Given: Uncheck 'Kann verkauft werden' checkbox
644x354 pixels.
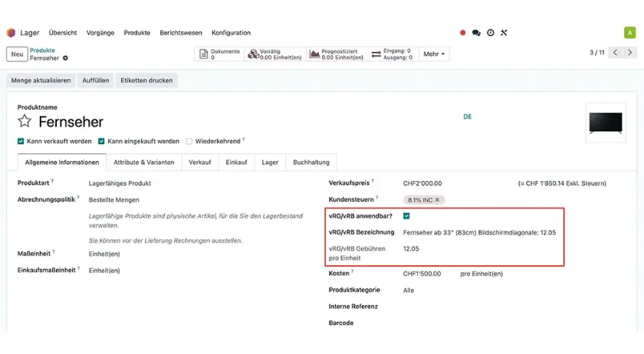Looking at the screenshot, I should click(x=21, y=142).
